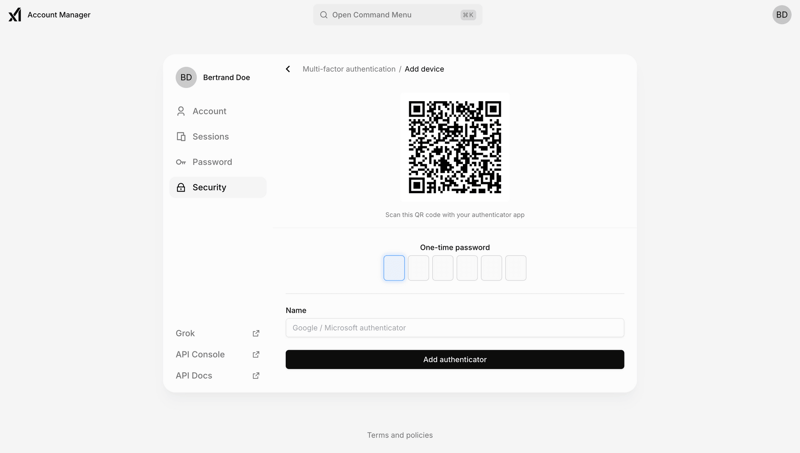Viewport: 800px width, 453px height.
Task: Open the Password section
Action: click(x=218, y=162)
